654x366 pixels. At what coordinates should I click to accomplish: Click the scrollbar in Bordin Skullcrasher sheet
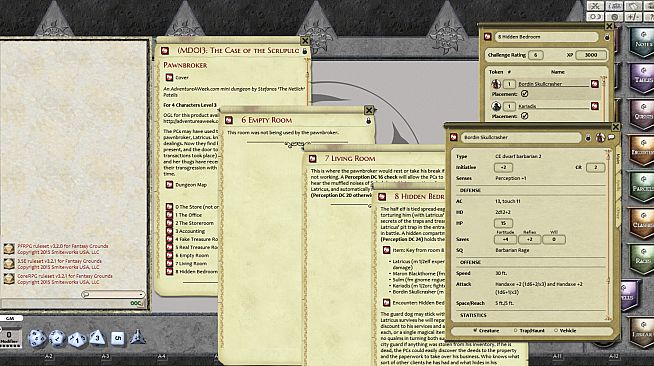[x=609, y=236]
